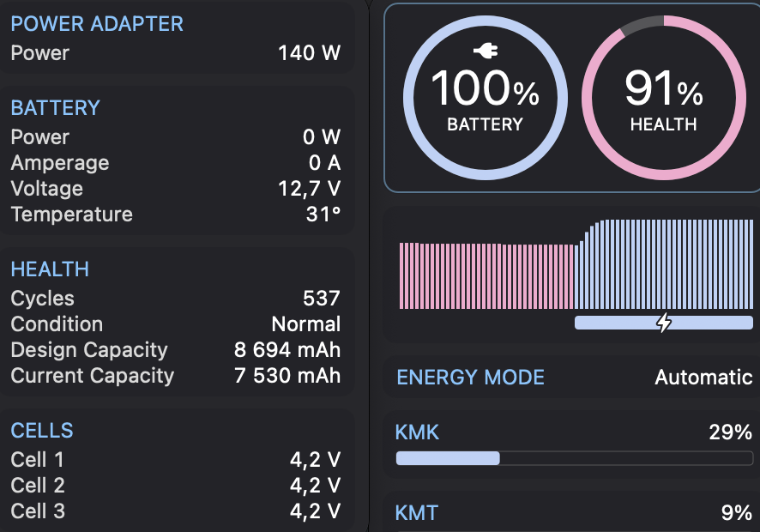
Task: Click the battery history bar chart
Action: [x=575, y=264]
